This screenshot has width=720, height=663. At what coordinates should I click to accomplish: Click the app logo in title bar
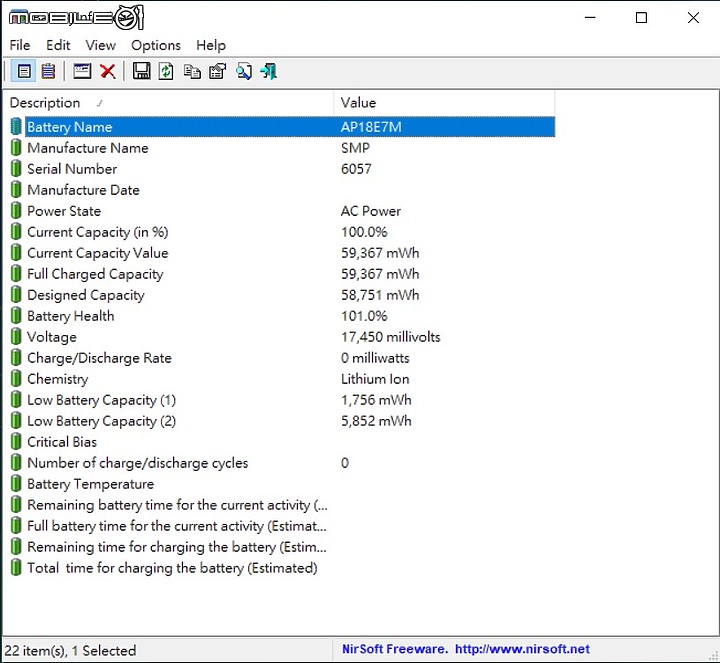coord(76,17)
